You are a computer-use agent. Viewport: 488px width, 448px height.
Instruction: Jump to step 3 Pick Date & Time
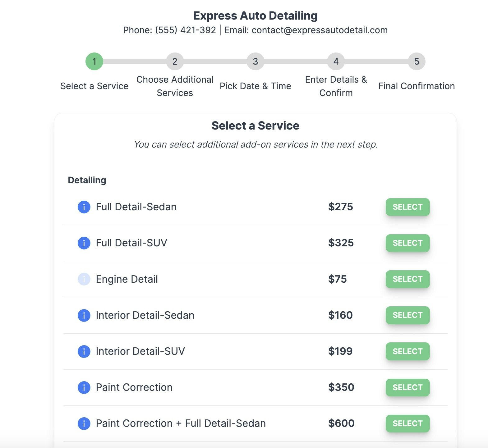click(x=255, y=62)
